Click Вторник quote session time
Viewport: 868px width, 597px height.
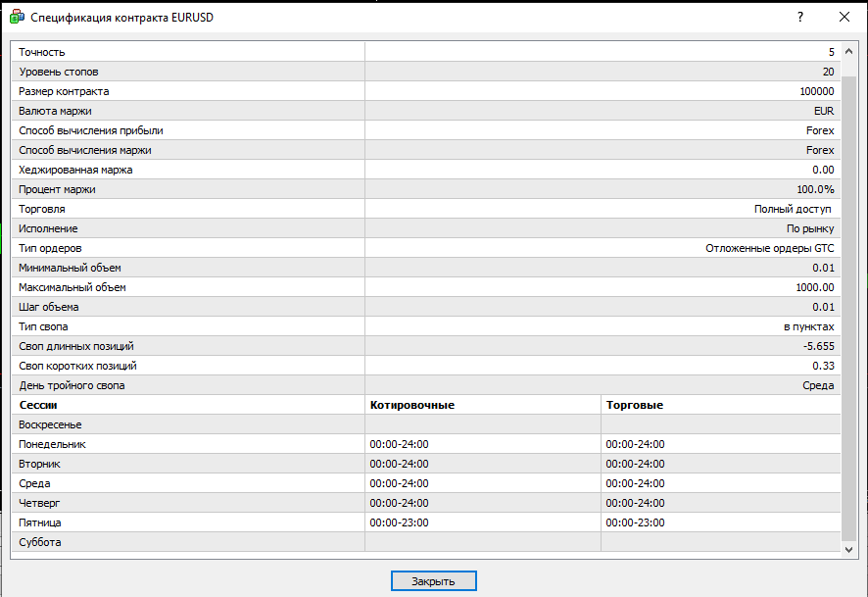tap(399, 464)
